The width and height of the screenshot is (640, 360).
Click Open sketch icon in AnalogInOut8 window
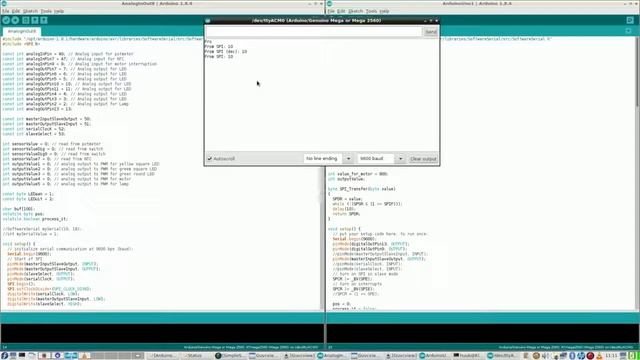pos(35,20)
